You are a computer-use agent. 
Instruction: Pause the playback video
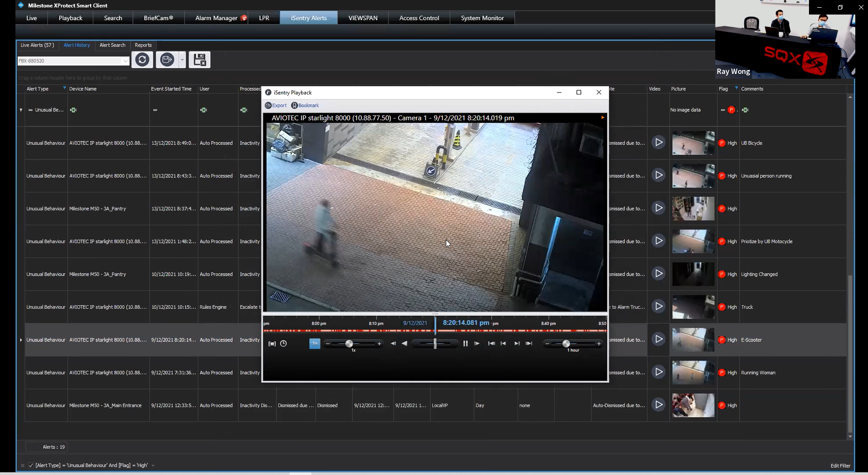pos(465,344)
